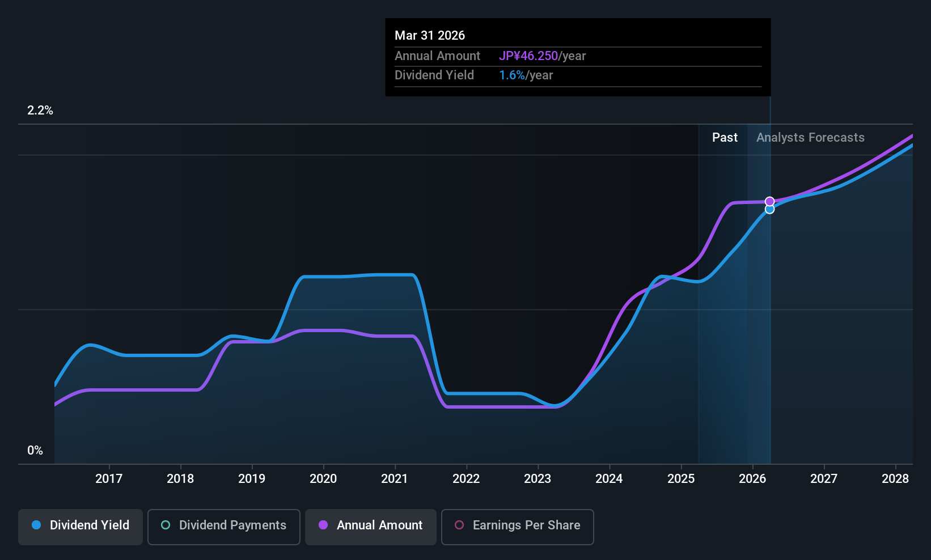
Task: Click the 2028 x-axis year label
Action: pos(895,479)
